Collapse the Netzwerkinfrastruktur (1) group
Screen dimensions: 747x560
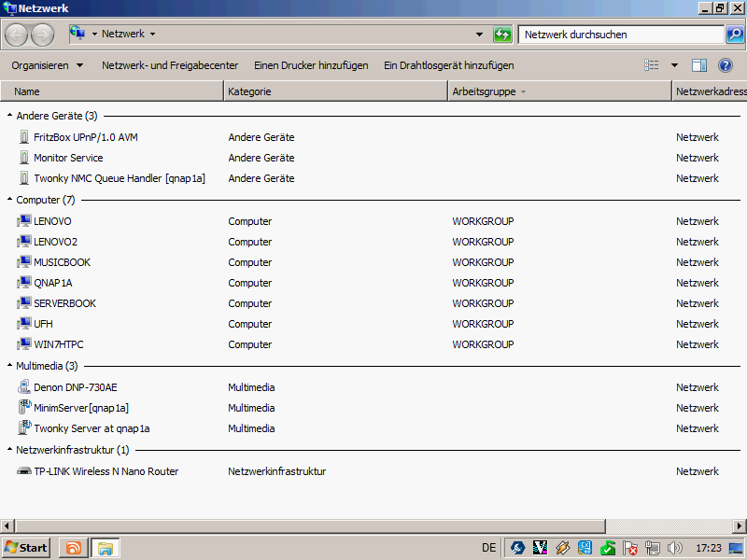point(9,450)
